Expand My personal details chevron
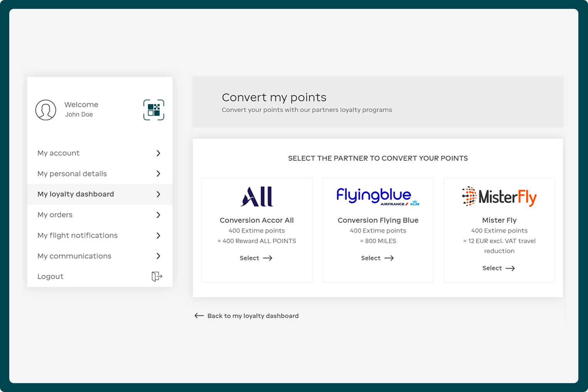588x392 pixels. point(158,174)
